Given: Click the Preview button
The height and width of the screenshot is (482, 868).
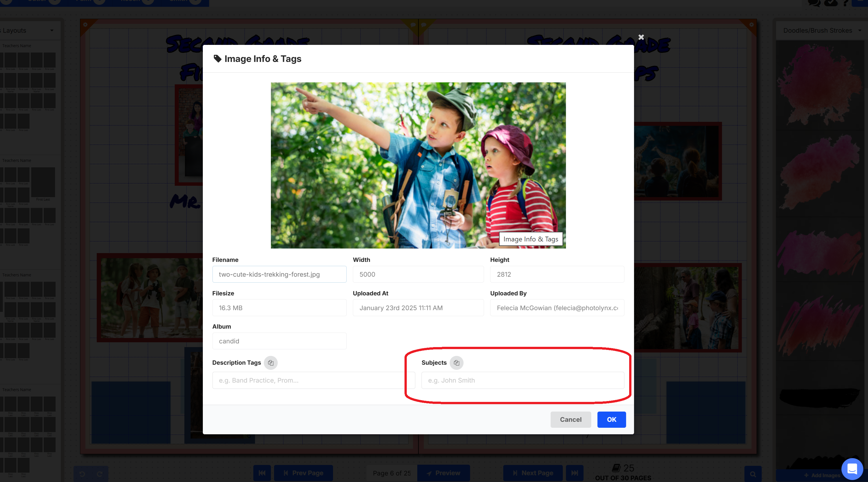Looking at the screenshot, I should pos(443,473).
